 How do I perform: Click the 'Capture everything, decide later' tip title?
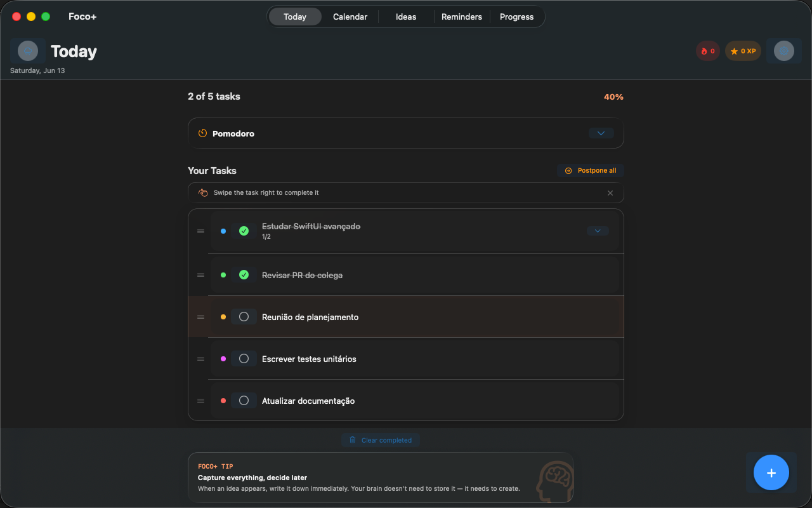click(x=252, y=478)
